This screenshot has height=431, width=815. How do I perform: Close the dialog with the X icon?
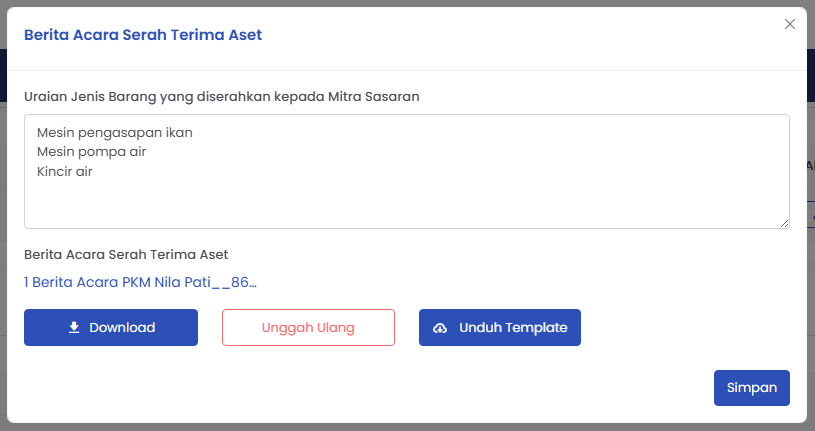point(789,24)
